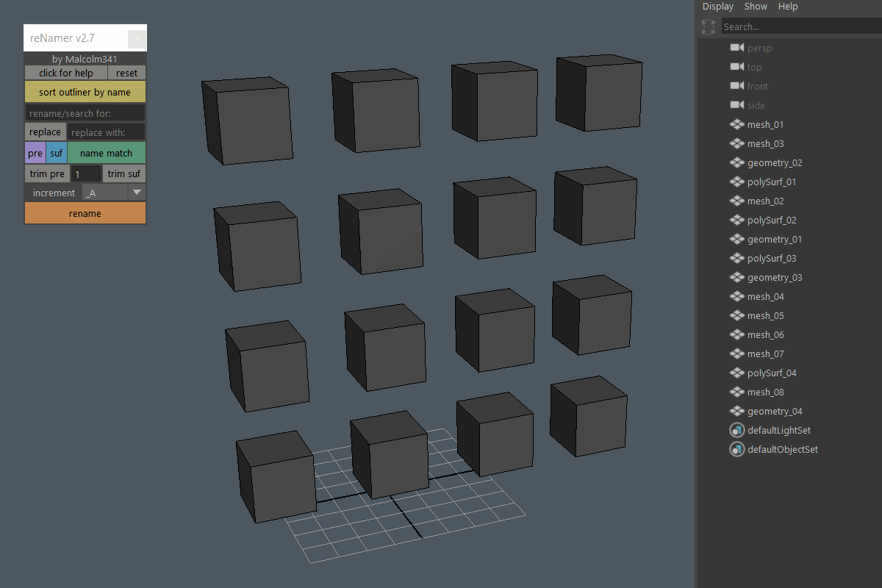The image size is (882, 588).
Task: Click mesh icon beside mesh_08
Action: click(737, 392)
